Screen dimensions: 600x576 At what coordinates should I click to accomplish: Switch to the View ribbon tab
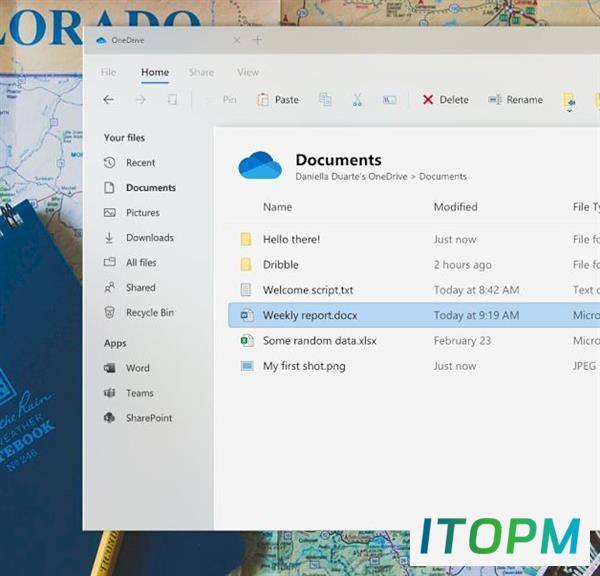[x=248, y=72]
